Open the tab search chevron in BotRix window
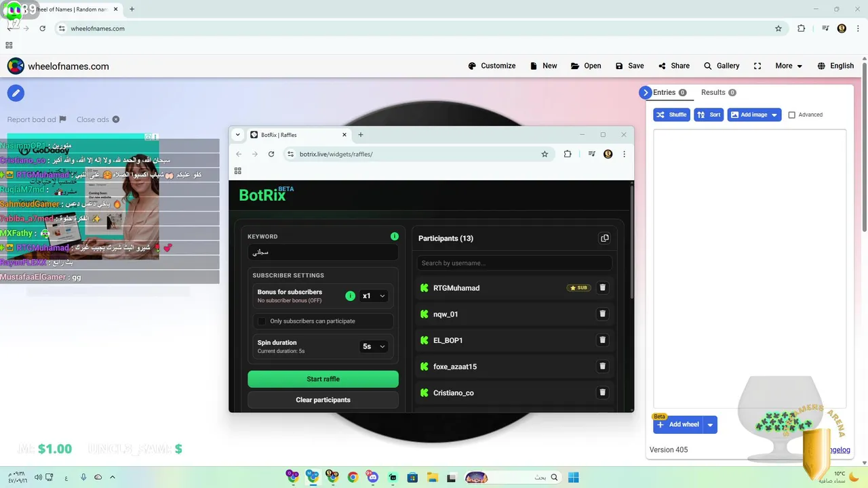Image resolution: width=868 pixels, height=488 pixels. [237, 135]
